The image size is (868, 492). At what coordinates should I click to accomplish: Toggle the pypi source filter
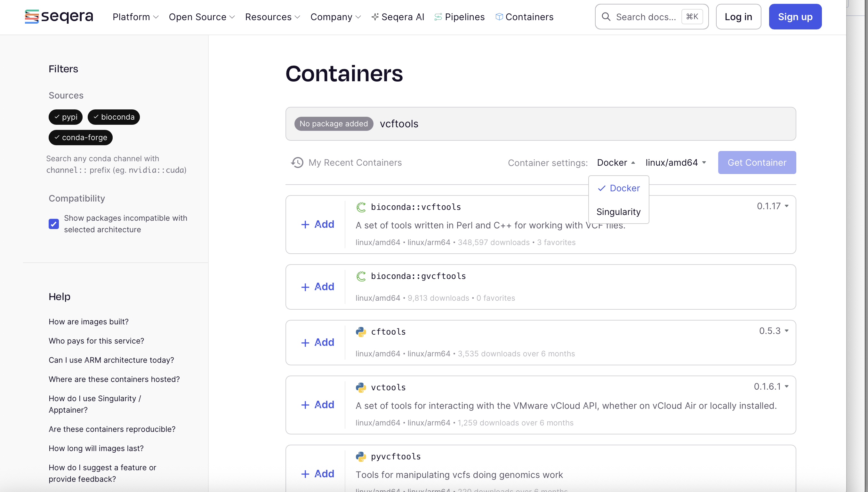[x=66, y=117]
